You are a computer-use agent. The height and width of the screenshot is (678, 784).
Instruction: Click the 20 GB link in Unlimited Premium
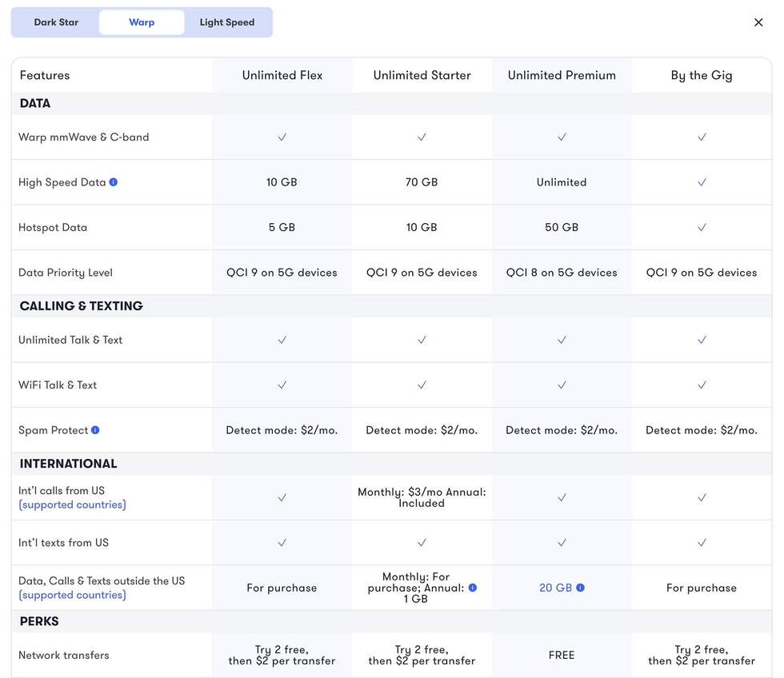coord(555,588)
